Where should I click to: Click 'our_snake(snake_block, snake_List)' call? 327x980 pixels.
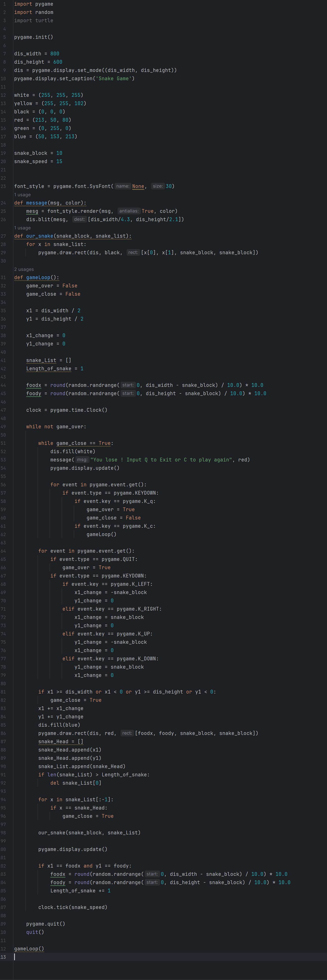tap(89, 833)
